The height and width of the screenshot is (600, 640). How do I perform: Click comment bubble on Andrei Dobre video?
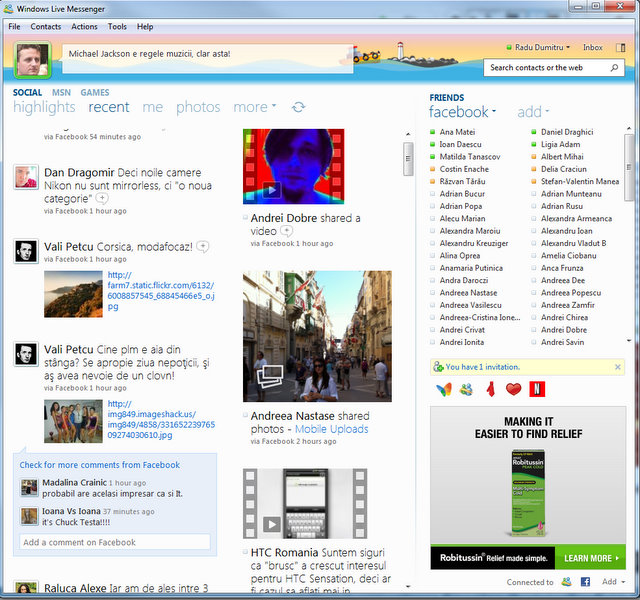[x=287, y=231]
